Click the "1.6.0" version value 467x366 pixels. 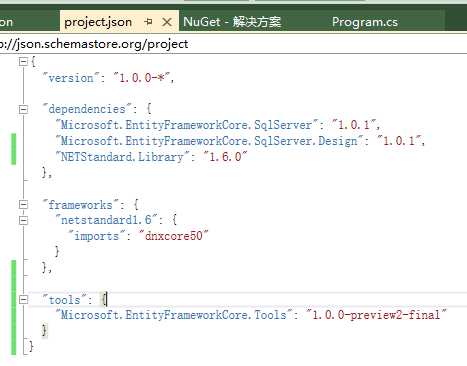[225, 157]
